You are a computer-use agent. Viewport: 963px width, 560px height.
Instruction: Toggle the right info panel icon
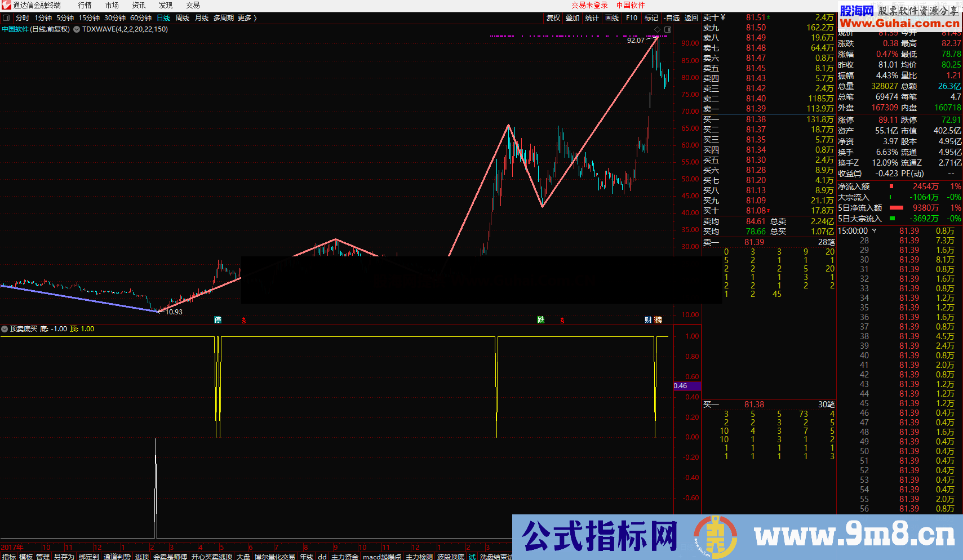[668, 29]
